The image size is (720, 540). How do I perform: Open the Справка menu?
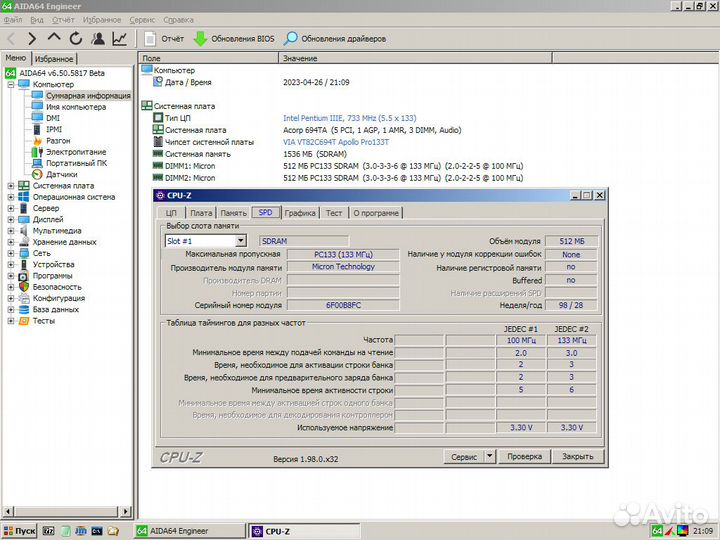click(x=178, y=20)
